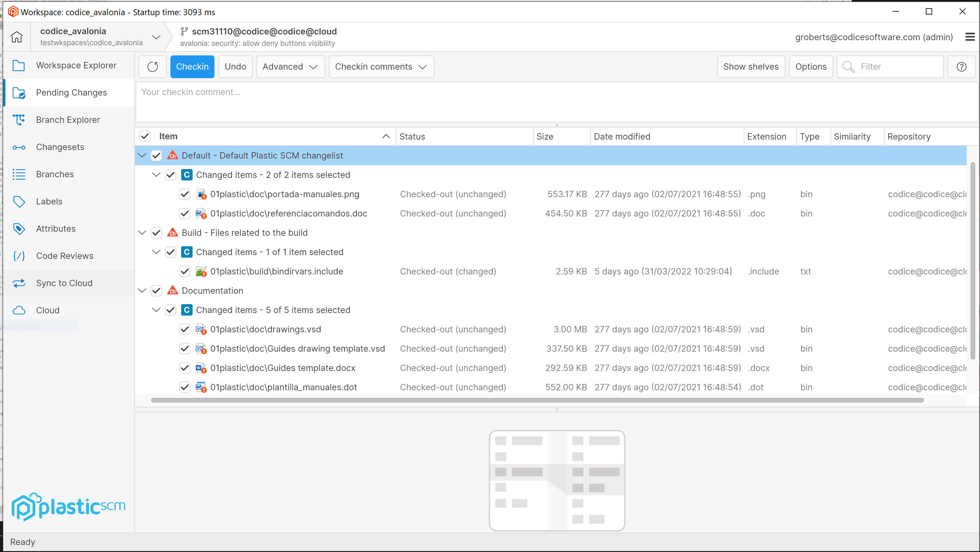The width and height of the screenshot is (980, 552).
Task: Open the Code Reviews view
Action: (65, 255)
